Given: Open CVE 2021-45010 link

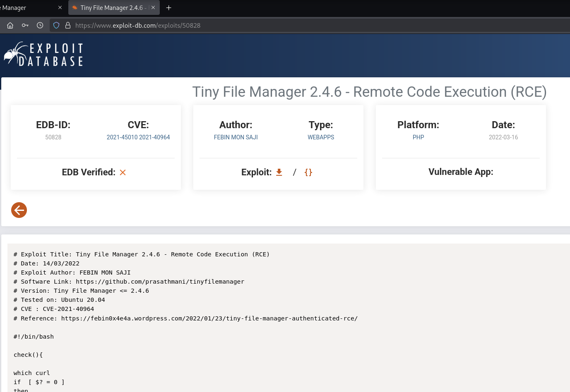Looking at the screenshot, I should coord(122,137).
